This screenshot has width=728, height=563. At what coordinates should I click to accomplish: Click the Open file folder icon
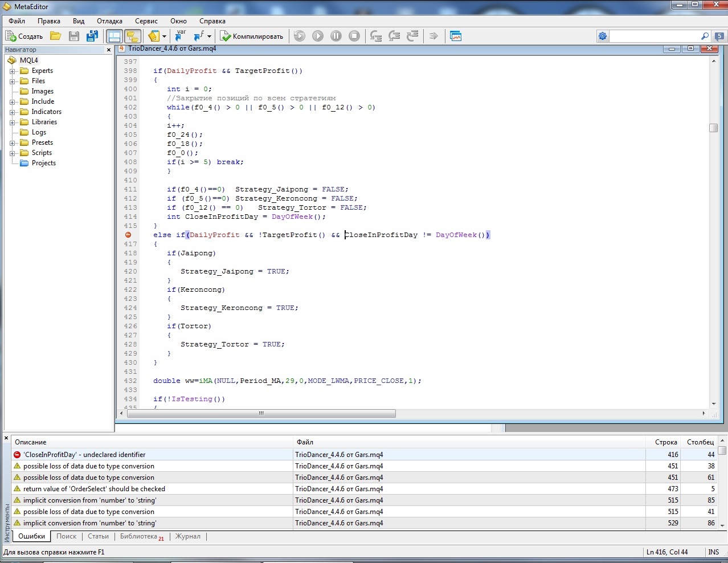tap(56, 36)
